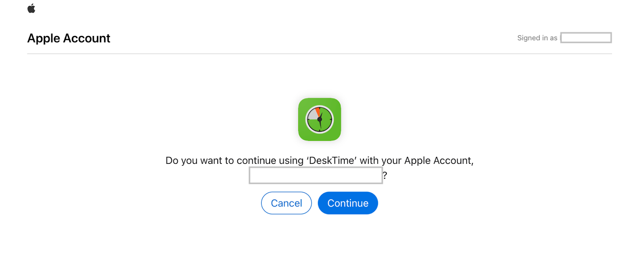Click "Apple Account," at the end of the prompt

439,161
